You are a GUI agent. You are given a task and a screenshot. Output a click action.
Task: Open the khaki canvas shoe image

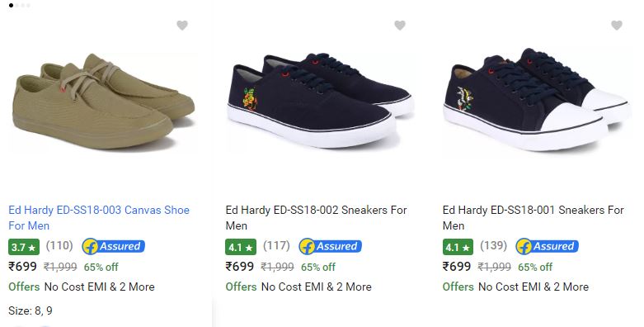click(x=104, y=102)
